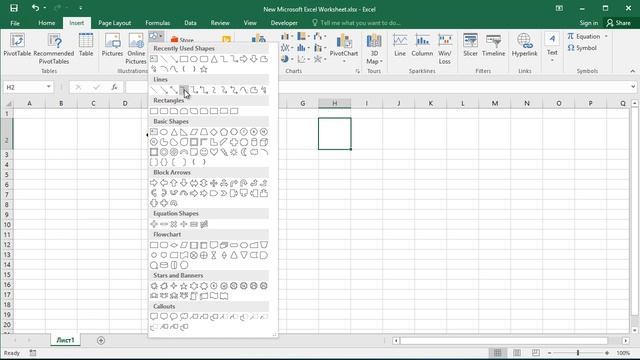
Task: Open the PivotChart dropdown arrow
Action: pyautogui.click(x=344, y=61)
